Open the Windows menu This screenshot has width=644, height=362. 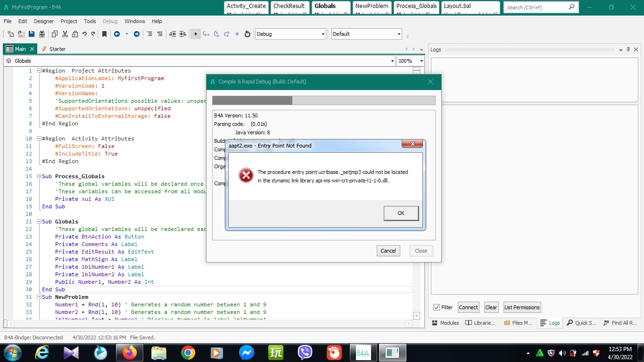(135, 21)
